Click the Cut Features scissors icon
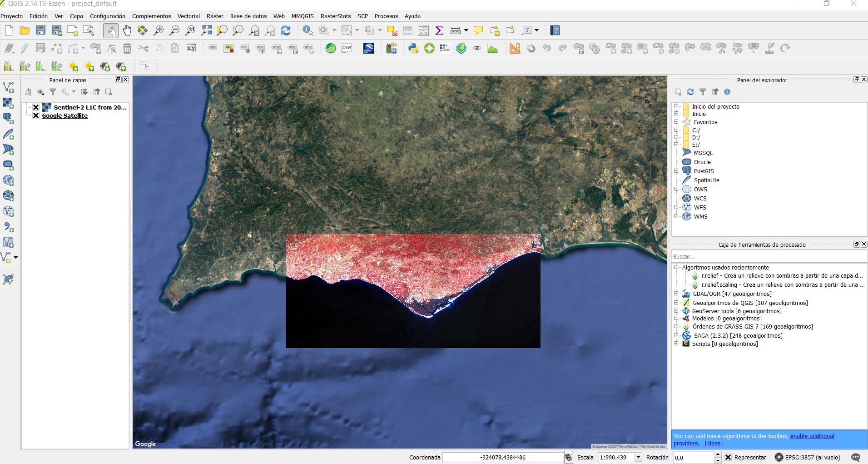868x464 pixels. pos(143,48)
